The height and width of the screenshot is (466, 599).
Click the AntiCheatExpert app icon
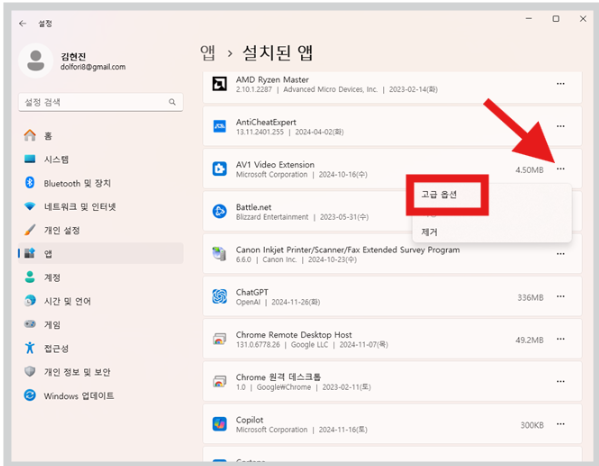coord(219,126)
